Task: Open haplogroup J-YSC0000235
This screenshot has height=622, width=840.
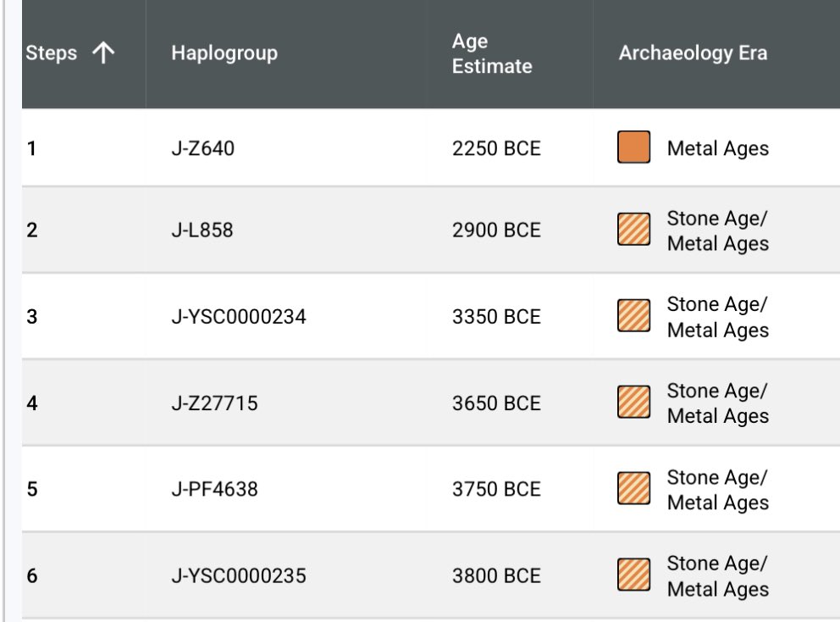Action: coord(238,576)
